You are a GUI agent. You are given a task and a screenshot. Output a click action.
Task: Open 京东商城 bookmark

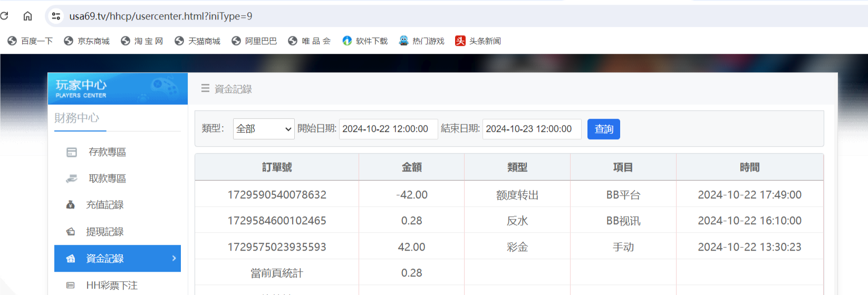pyautogui.click(x=86, y=41)
